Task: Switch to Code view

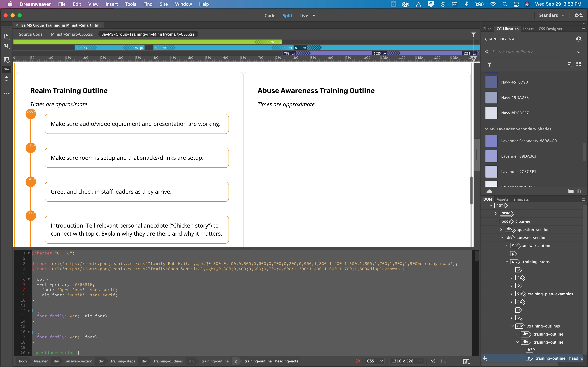Action: coord(270,16)
